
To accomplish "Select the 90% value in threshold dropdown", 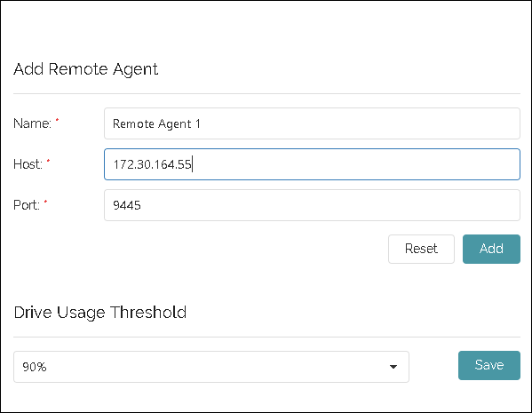I will (35, 367).
